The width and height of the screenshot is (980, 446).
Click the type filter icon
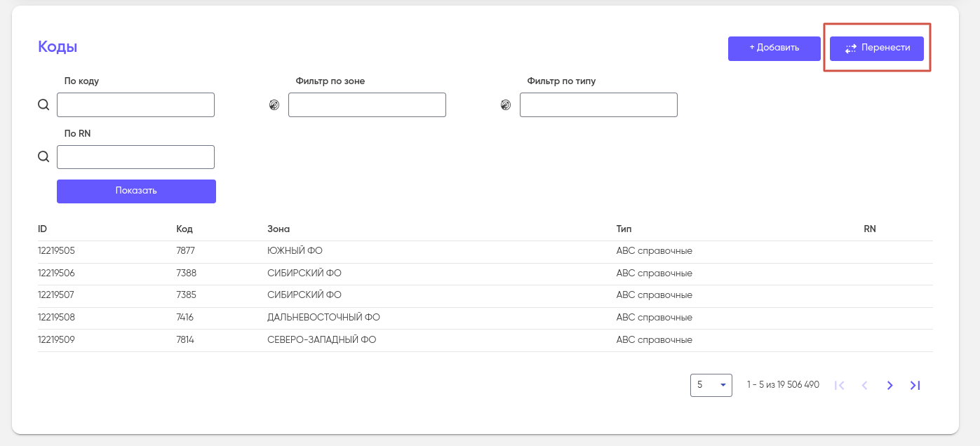(x=506, y=105)
